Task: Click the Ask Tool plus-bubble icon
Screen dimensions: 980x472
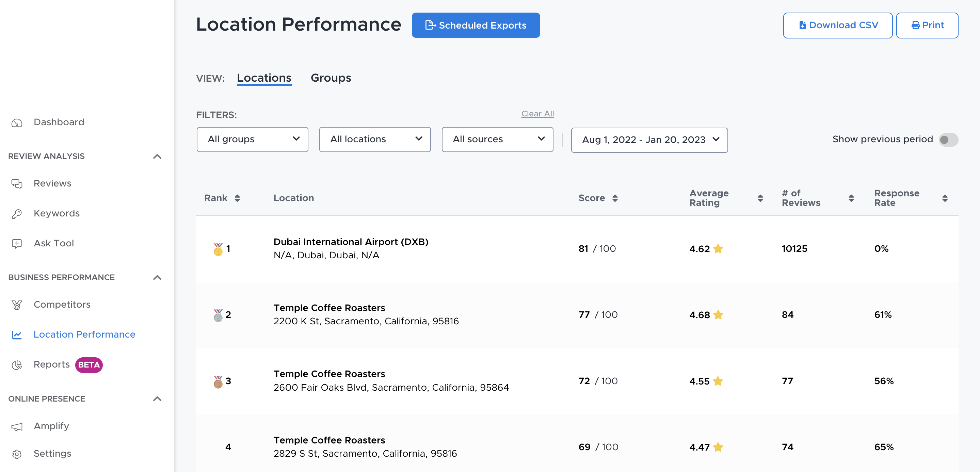Action: [x=17, y=243]
